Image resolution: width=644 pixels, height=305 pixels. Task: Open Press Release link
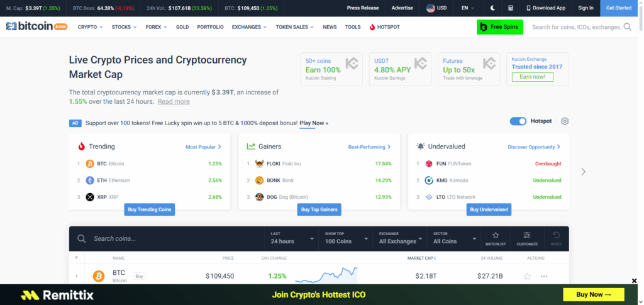click(363, 8)
